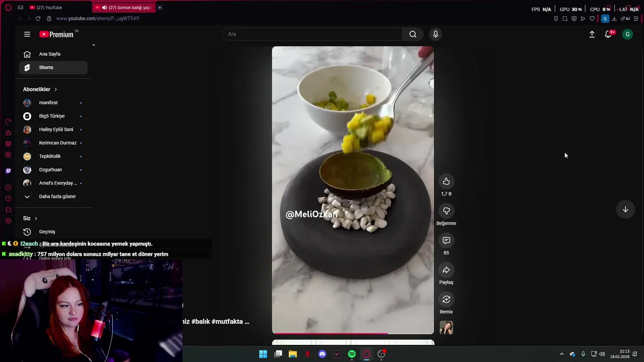Expand Daha fazla göster subscriptions list

click(x=53, y=197)
